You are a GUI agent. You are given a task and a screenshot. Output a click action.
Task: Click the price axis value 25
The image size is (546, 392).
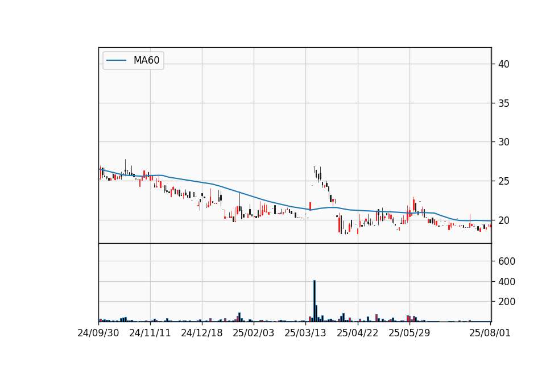[x=504, y=181]
